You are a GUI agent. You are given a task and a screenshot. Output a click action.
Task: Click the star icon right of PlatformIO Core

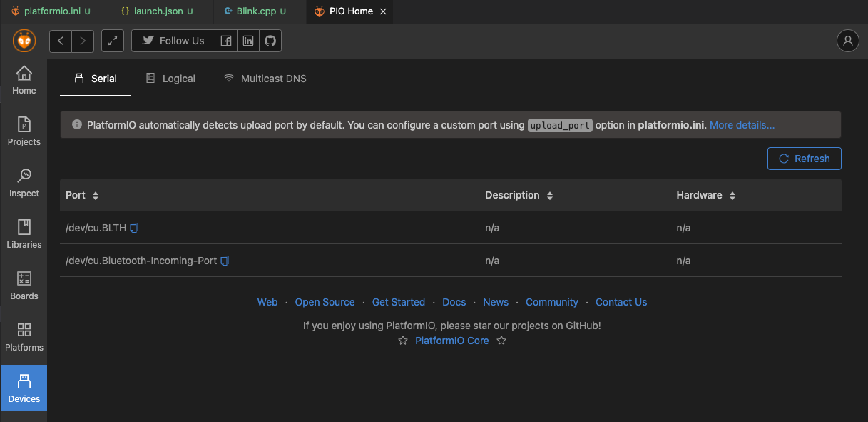tap(501, 341)
